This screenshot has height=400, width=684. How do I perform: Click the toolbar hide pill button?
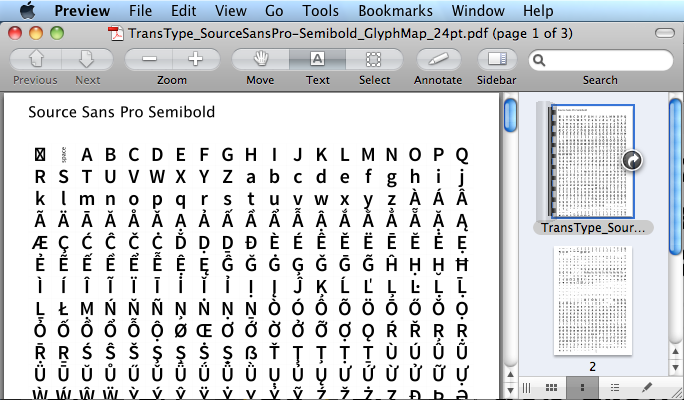click(x=664, y=33)
